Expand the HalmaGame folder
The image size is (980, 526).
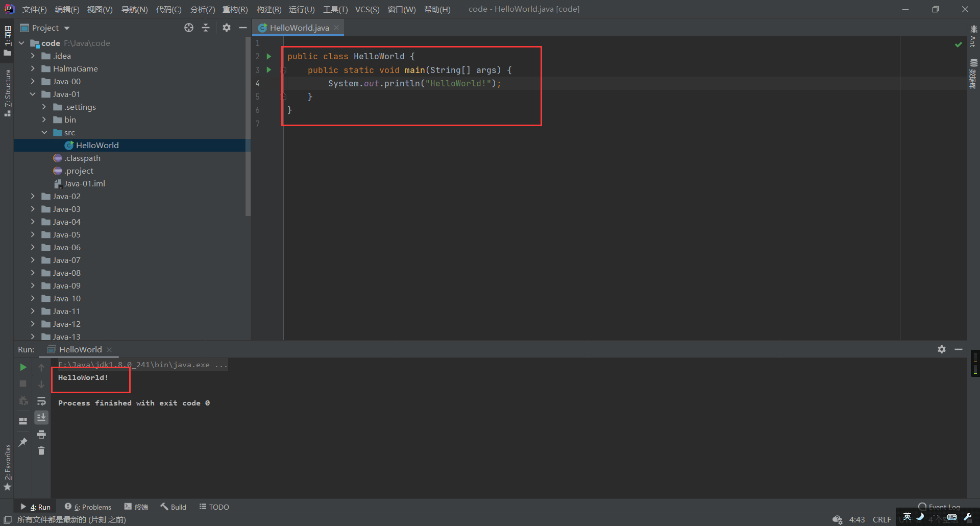point(33,68)
